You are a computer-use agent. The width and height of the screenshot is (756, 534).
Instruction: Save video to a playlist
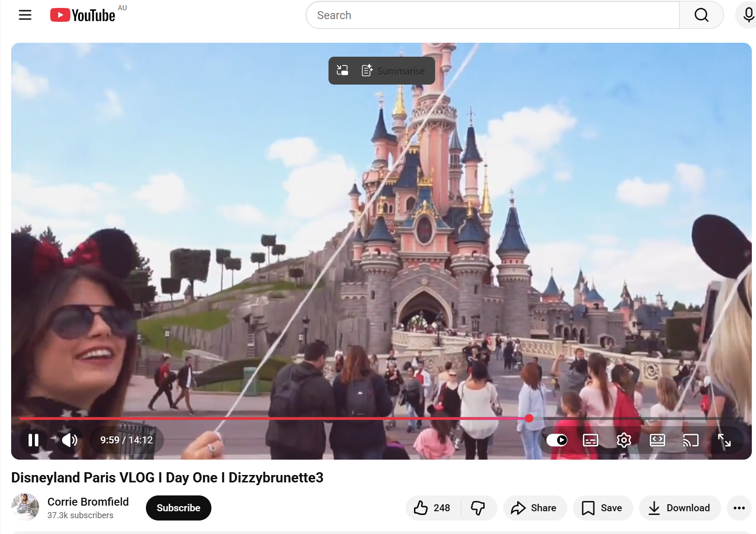click(603, 508)
